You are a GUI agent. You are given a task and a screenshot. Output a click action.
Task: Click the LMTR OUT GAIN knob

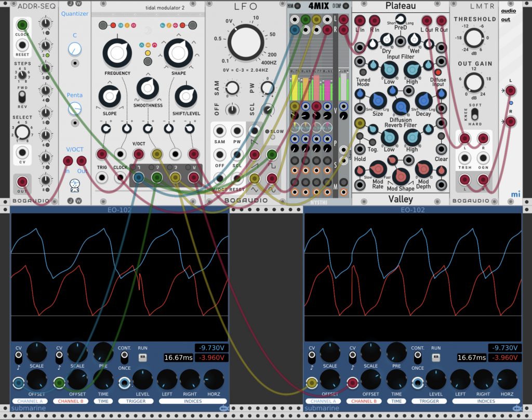(474, 83)
